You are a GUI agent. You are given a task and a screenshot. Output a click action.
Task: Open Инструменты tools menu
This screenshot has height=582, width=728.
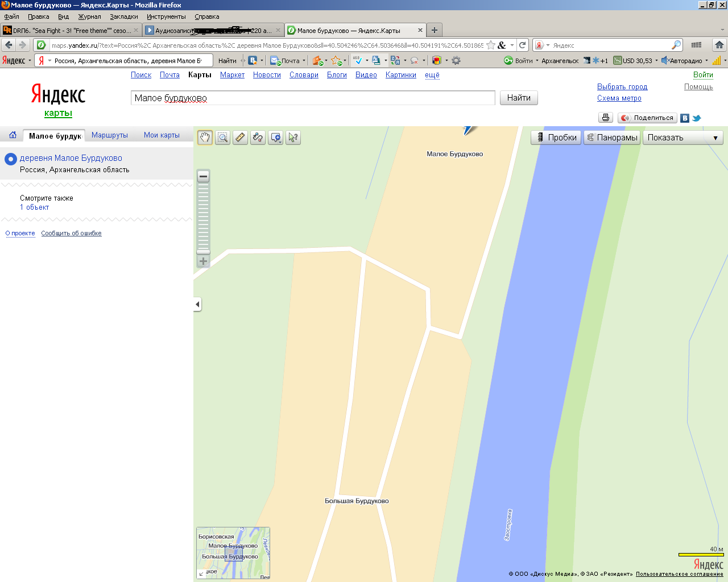pyautogui.click(x=166, y=16)
